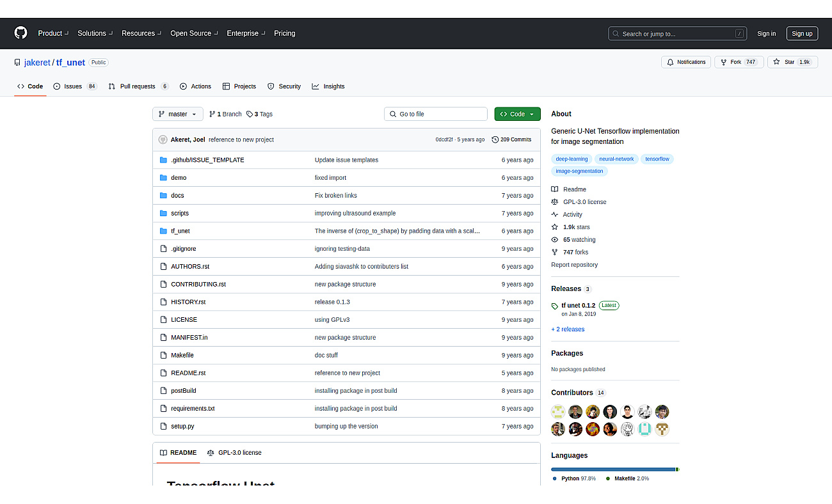The height and width of the screenshot is (504, 832).
Task: Click Pricing in the top navigation
Action: point(285,33)
